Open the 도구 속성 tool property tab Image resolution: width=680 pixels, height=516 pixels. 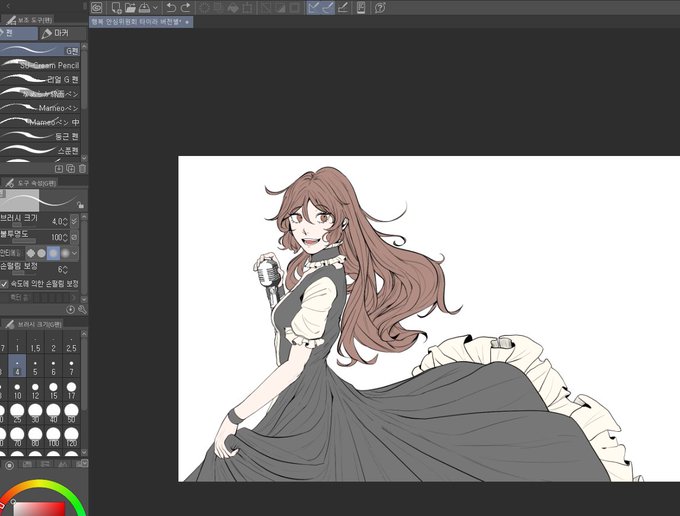(x=30, y=183)
